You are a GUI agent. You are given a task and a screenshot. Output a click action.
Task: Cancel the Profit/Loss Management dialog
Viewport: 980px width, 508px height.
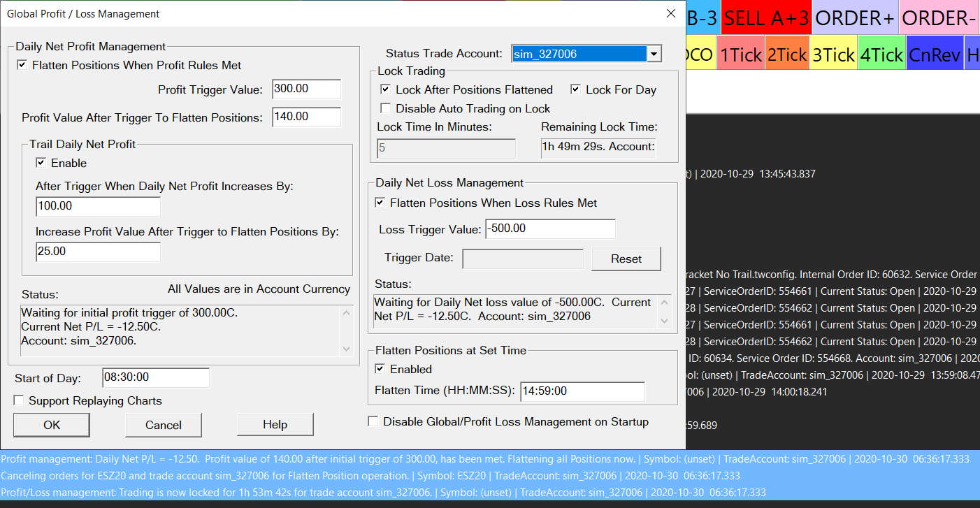[164, 425]
